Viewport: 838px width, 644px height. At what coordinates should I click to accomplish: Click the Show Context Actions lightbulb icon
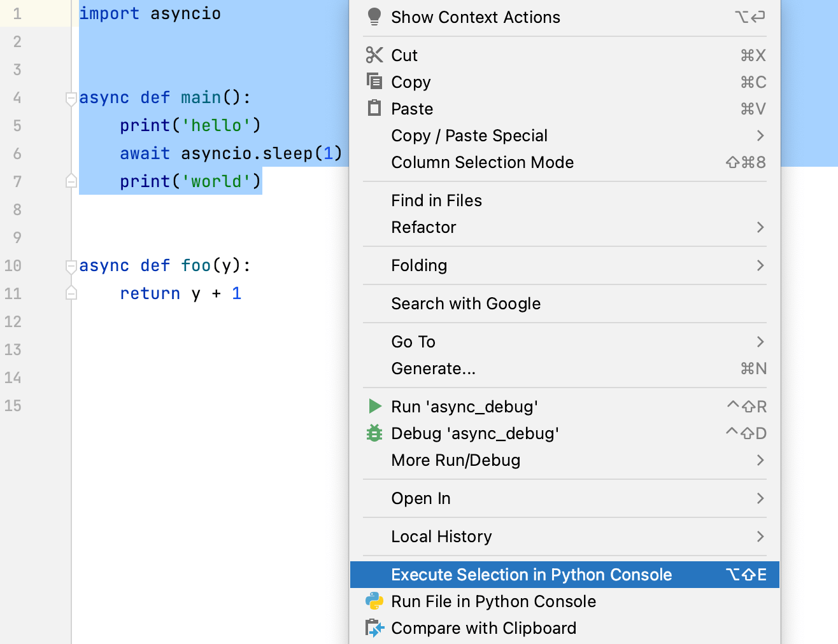pyautogui.click(x=375, y=17)
